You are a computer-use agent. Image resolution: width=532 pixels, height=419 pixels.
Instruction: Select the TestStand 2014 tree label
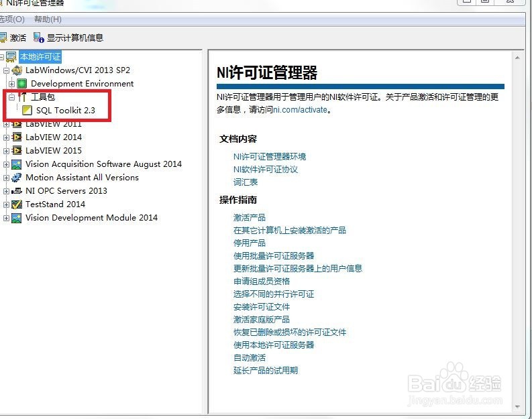pyautogui.click(x=55, y=204)
